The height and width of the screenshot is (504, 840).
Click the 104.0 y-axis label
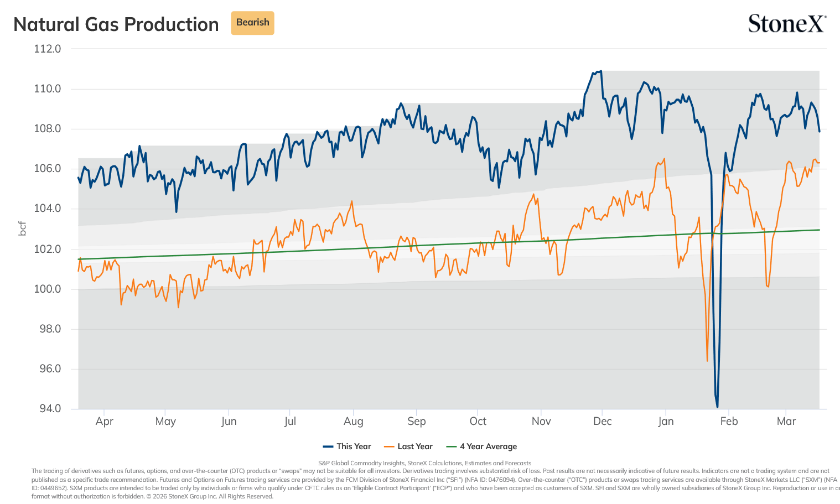pos(48,209)
